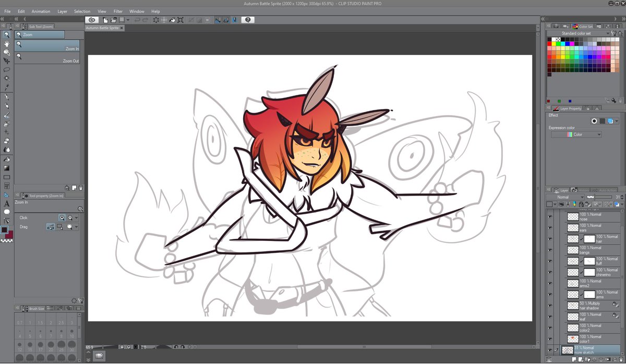The height and width of the screenshot is (364, 626).
Task: Click the Color Set panel tab
Action: [x=583, y=26]
